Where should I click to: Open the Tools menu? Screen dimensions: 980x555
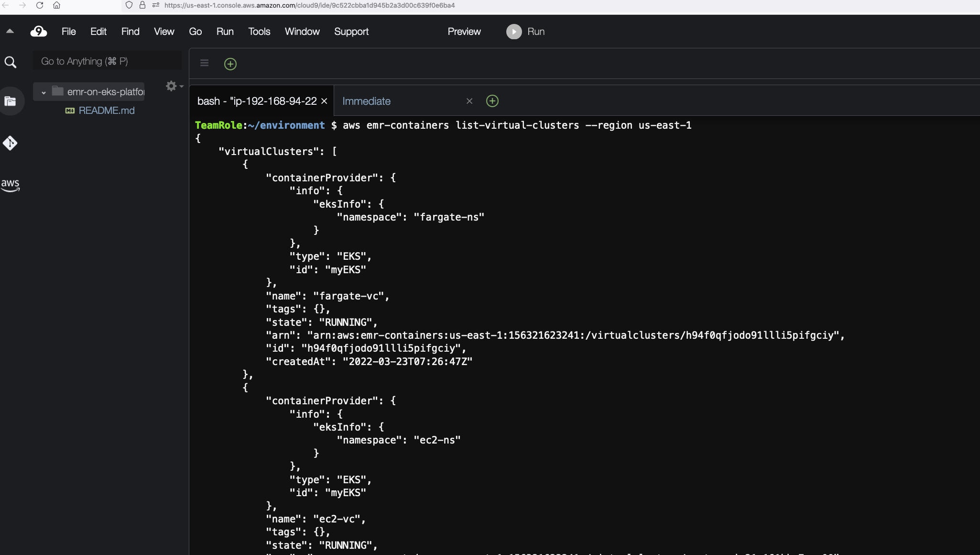click(x=259, y=32)
